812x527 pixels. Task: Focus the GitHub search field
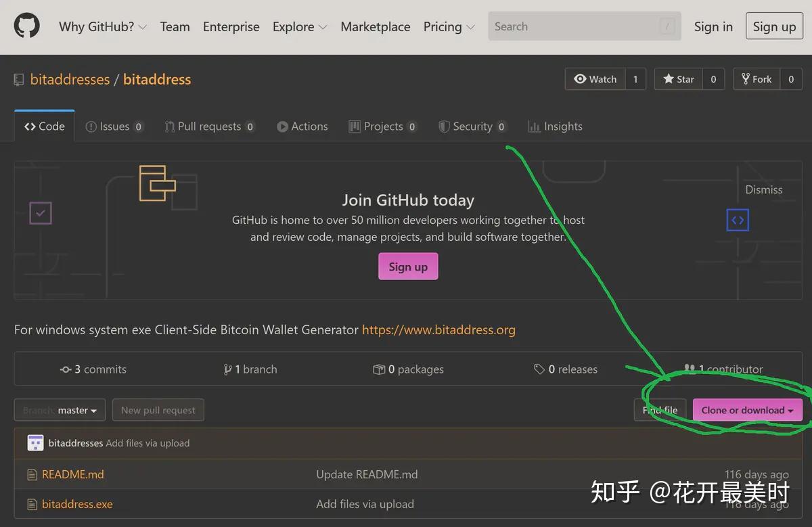pos(575,27)
